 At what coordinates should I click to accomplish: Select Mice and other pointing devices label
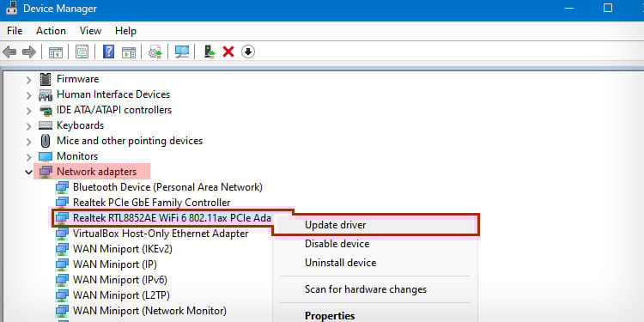tap(130, 141)
